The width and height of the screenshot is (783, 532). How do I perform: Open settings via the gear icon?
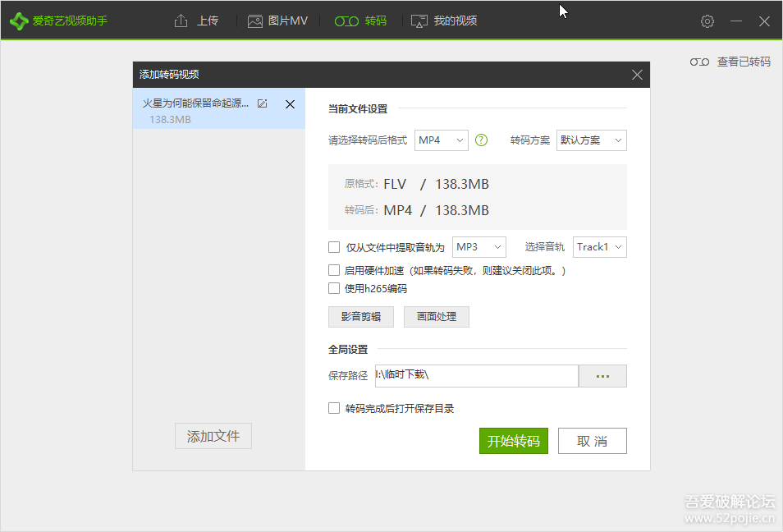click(707, 21)
